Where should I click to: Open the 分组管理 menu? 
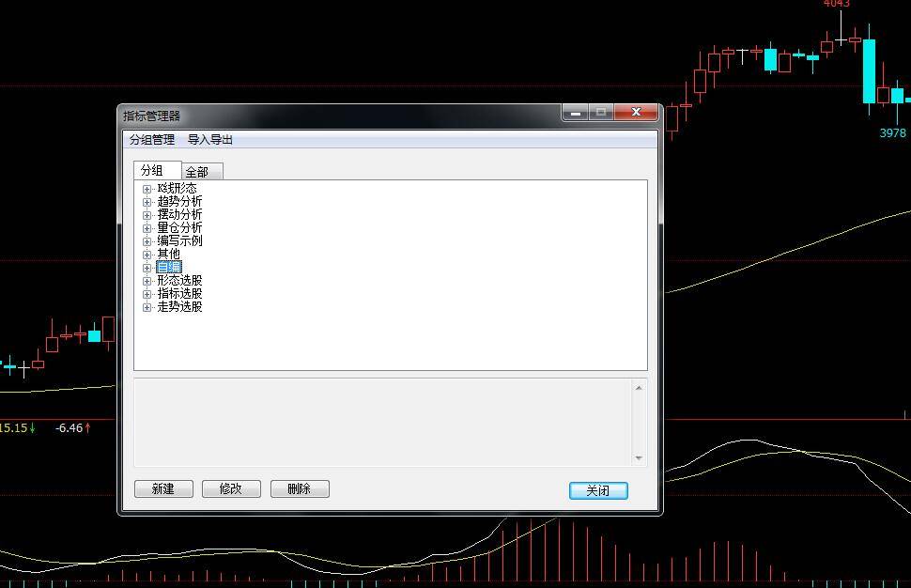point(152,139)
